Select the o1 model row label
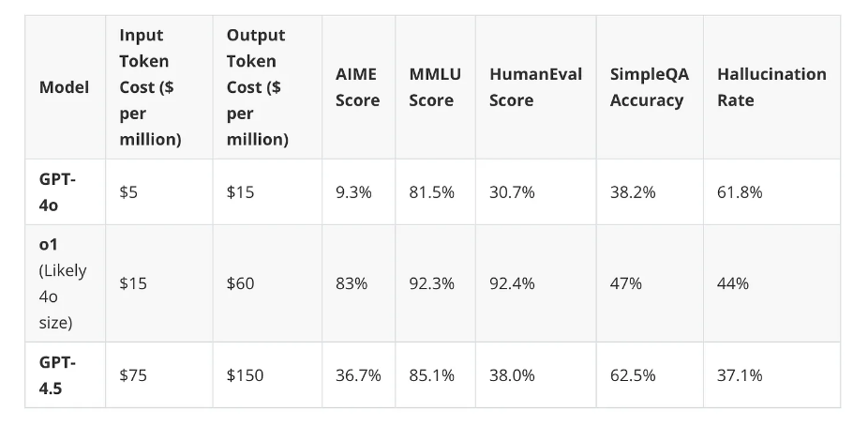Image resolution: width=868 pixels, height=426 pixels. pyautogui.click(x=62, y=283)
